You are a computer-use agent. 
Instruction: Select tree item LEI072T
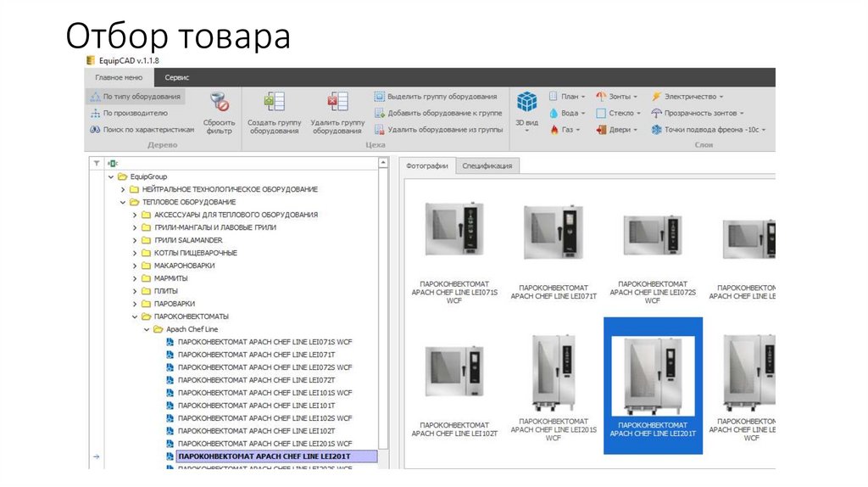point(256,381)
